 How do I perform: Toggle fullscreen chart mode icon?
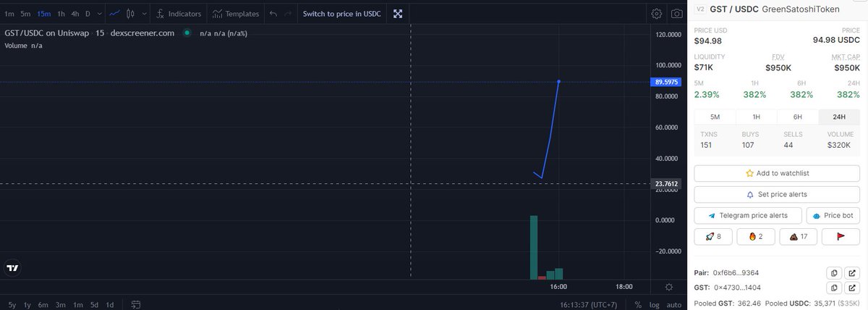398,14
